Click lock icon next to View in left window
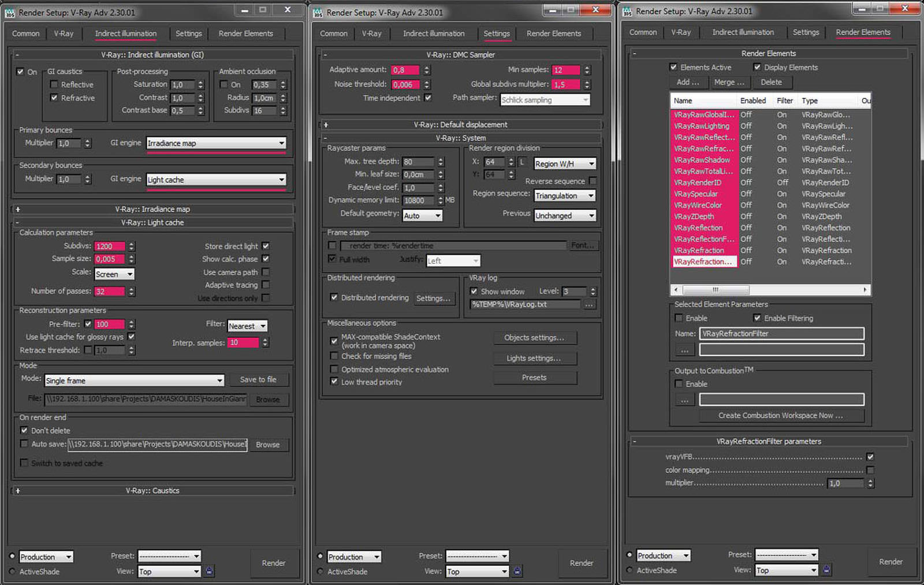 click(209, 571)
